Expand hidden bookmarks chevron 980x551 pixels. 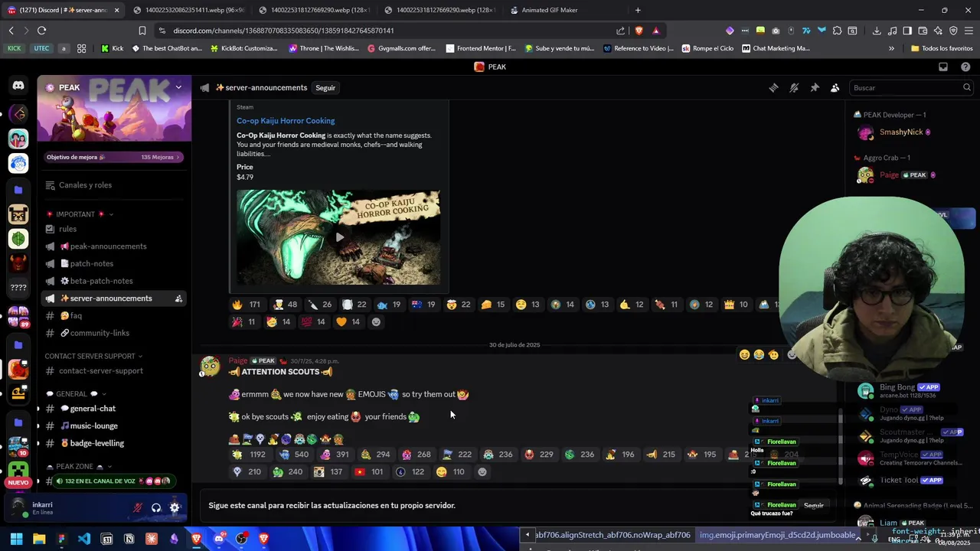(891, 48)
